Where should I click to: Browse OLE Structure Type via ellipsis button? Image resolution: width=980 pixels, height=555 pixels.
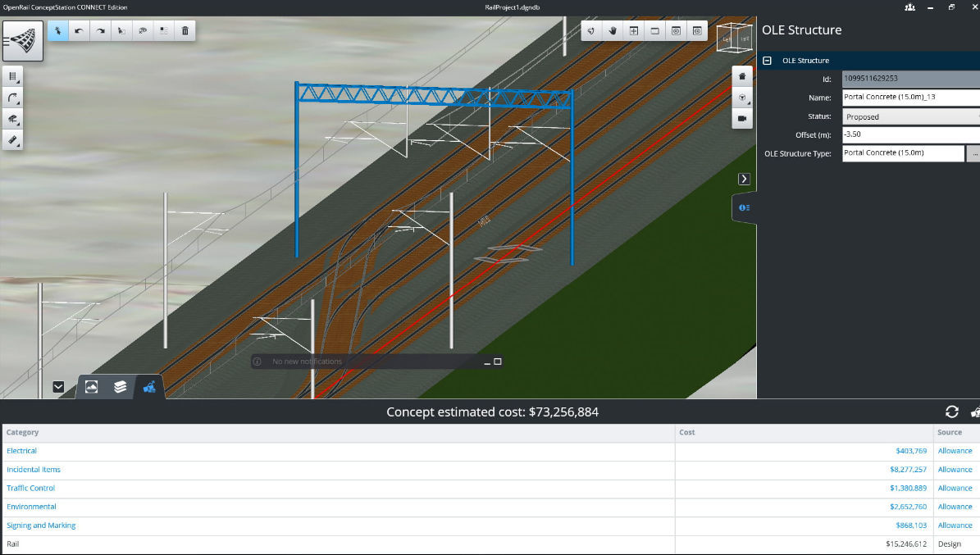click(973, 153)
